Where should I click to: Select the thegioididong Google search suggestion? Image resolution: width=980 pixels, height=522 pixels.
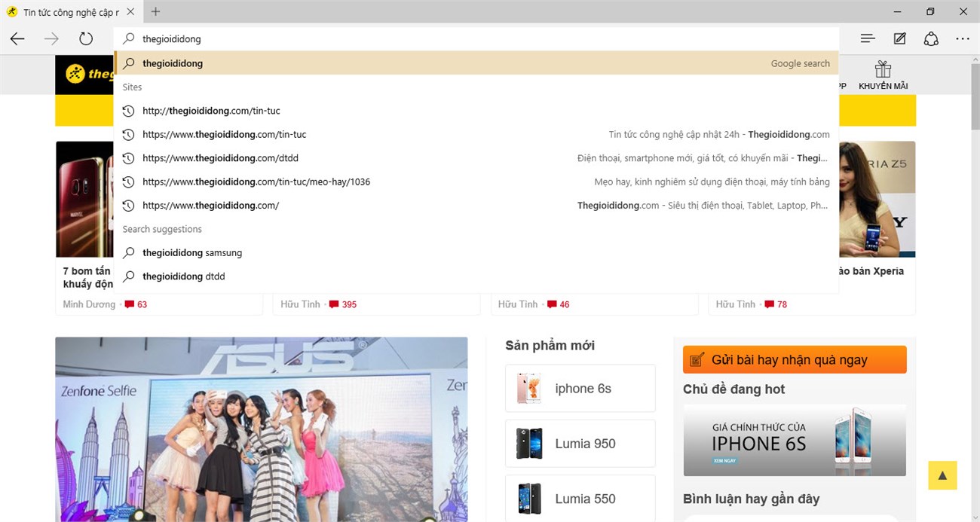173,63
